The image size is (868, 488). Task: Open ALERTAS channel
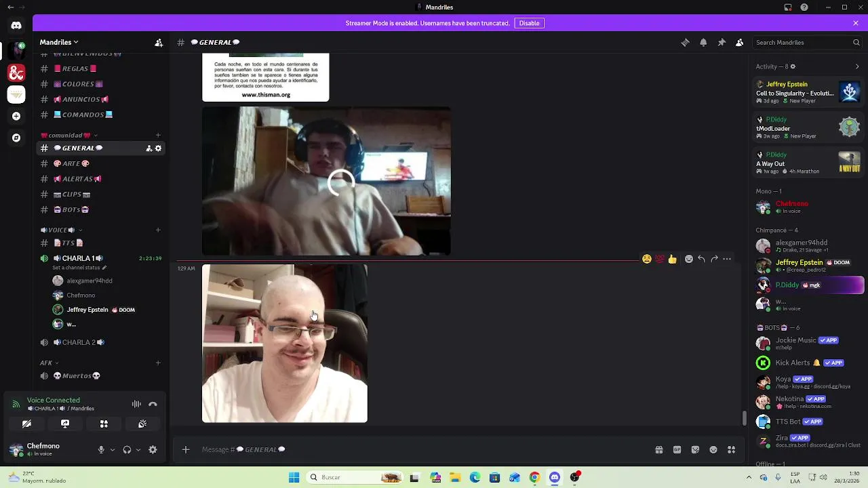pyautogui.click(x=100, y=179)
